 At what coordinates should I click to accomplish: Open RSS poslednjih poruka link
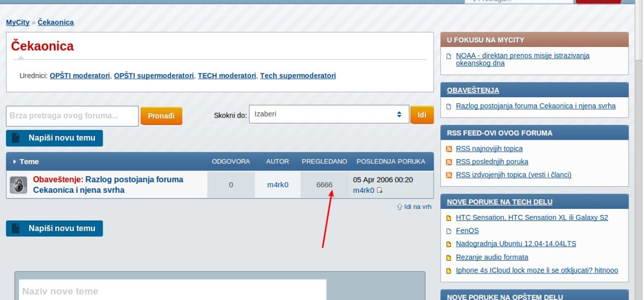click(x=492, y=162)
